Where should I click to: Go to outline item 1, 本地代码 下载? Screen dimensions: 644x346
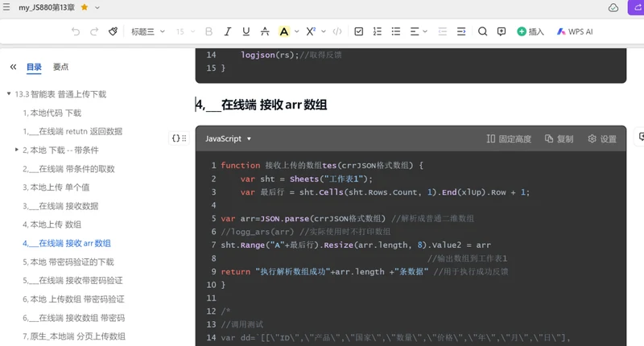click(52, 113)
